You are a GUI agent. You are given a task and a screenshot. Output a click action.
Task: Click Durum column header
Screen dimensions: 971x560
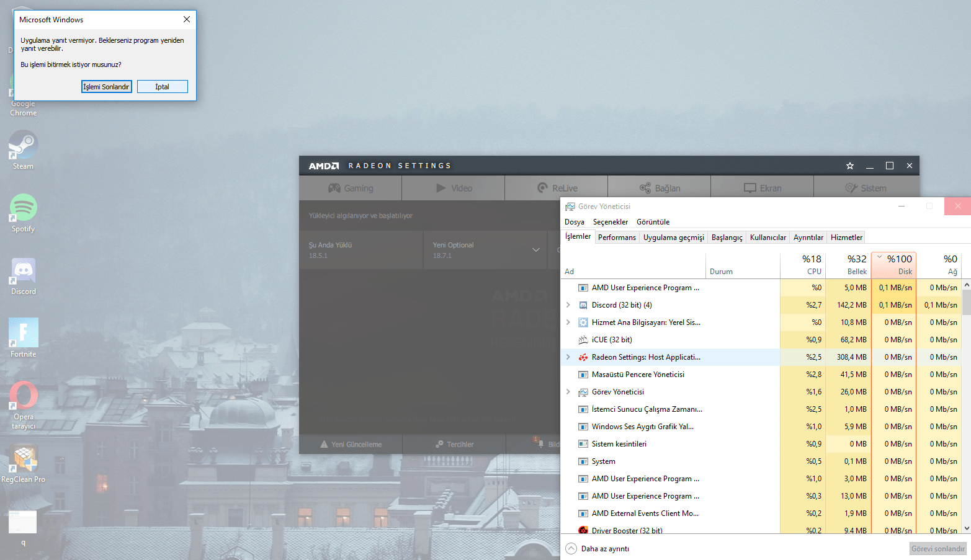(743, 265)
